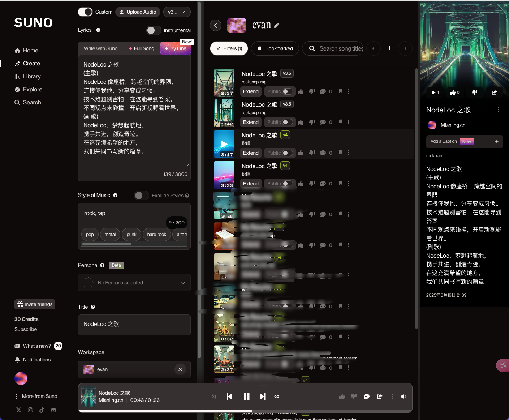Toggle Public on the 3:17 v4 song
The height and width of the screenshot is (420, 509).
tap(288, 153)
